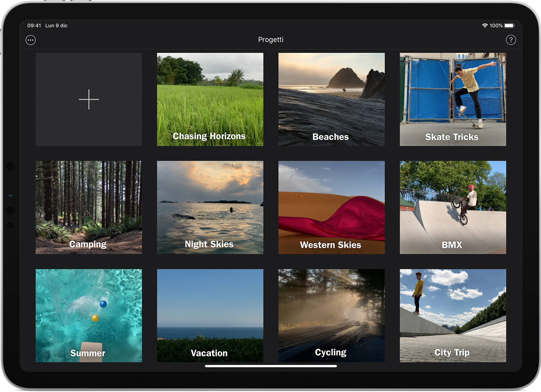
Task: Open the Chasing Horizons project
Action: pyautogui.click(x=210, y=99)
